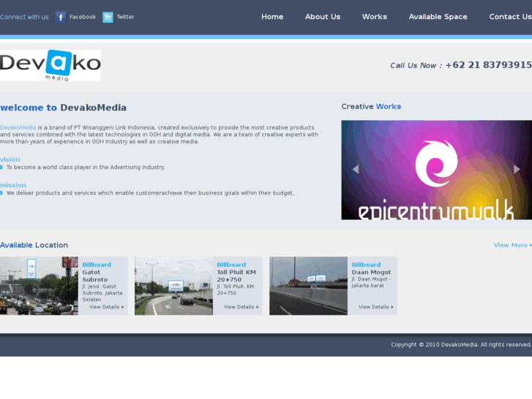Show the previous slide in Creative Works

pyautogui.click(x=356, y=169)
